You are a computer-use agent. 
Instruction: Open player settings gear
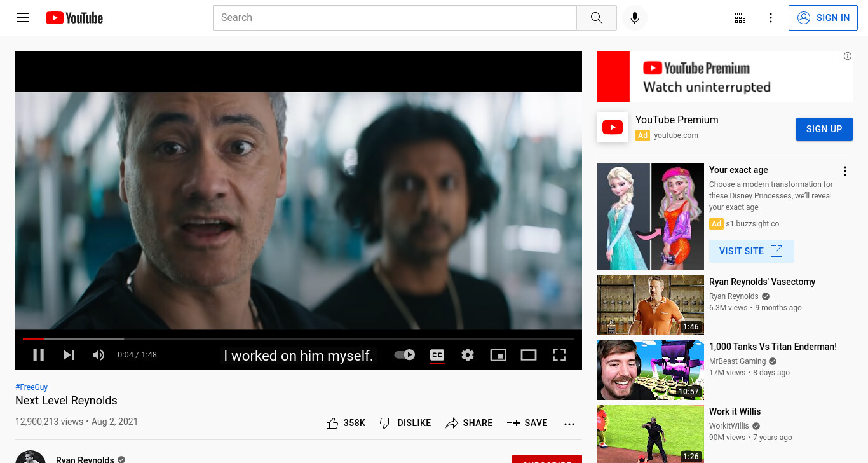(x=468, y=355)
